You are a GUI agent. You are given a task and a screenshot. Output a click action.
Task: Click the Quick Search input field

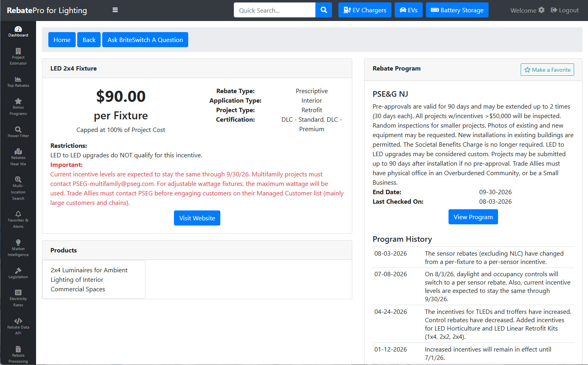click(275, 10)
